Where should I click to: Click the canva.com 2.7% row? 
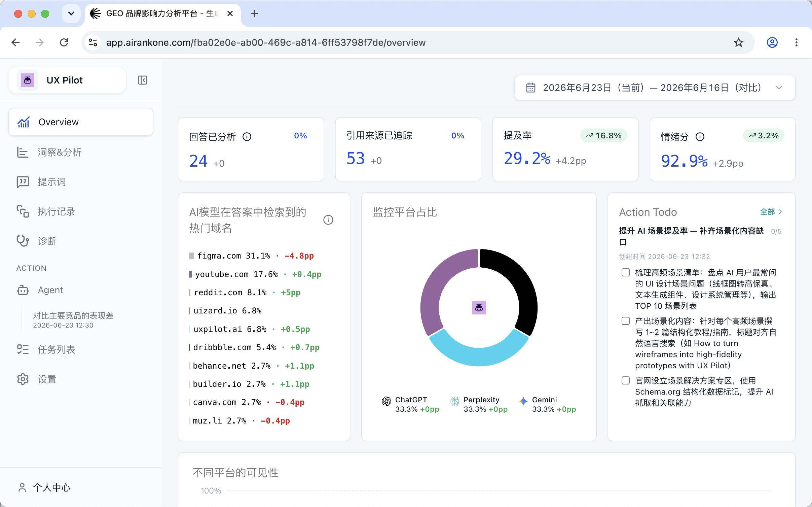[x=247, y=402]
